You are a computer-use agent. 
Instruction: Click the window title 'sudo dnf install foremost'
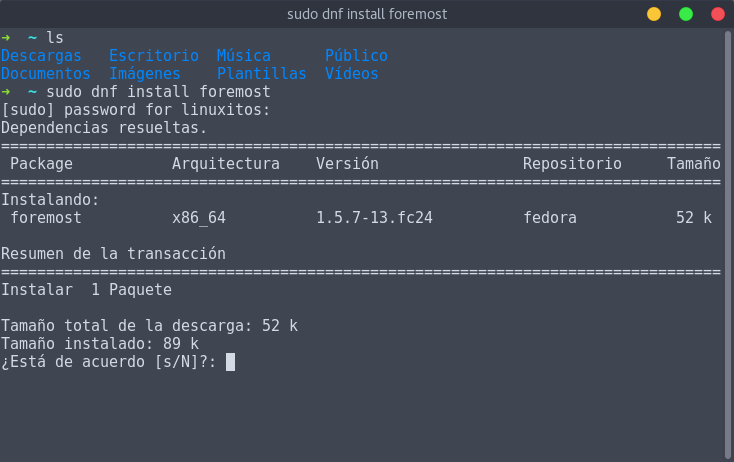[x=367, y=14]
